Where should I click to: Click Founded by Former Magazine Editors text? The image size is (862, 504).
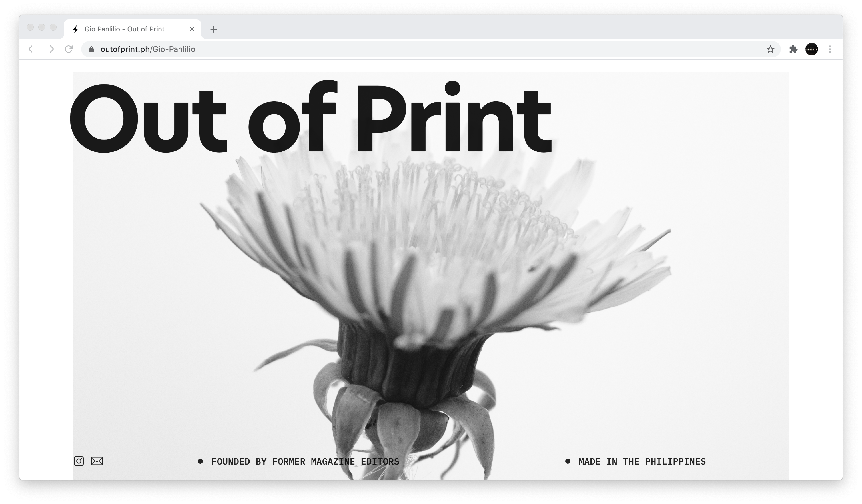click(305, 462)
